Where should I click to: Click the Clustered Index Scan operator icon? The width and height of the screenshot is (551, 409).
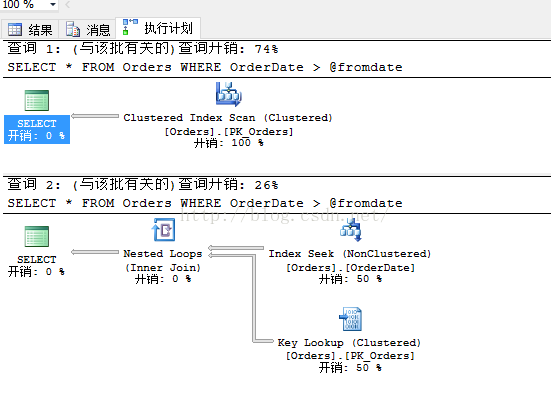tap(228, 94)
